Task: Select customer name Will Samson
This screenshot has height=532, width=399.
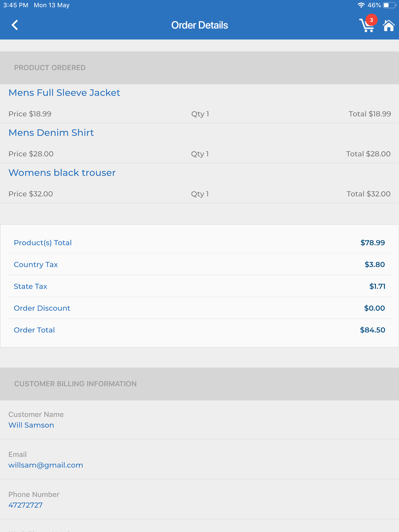Action: tap(31, 425)
